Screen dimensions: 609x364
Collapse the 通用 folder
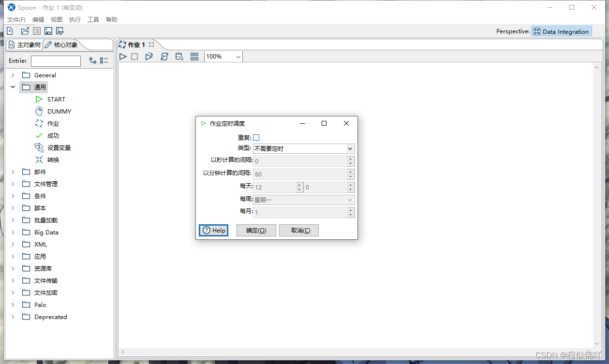(x=13, y=87)
